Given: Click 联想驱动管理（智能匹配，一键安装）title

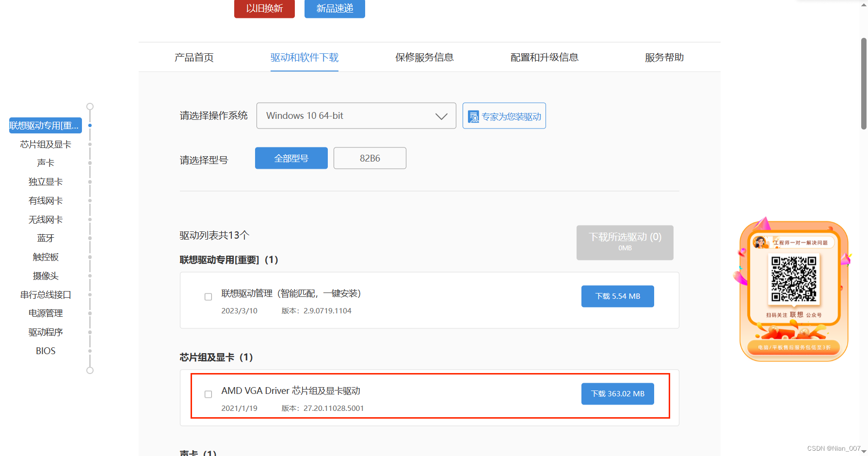Looking at the screenshot, I should [291, 293].
